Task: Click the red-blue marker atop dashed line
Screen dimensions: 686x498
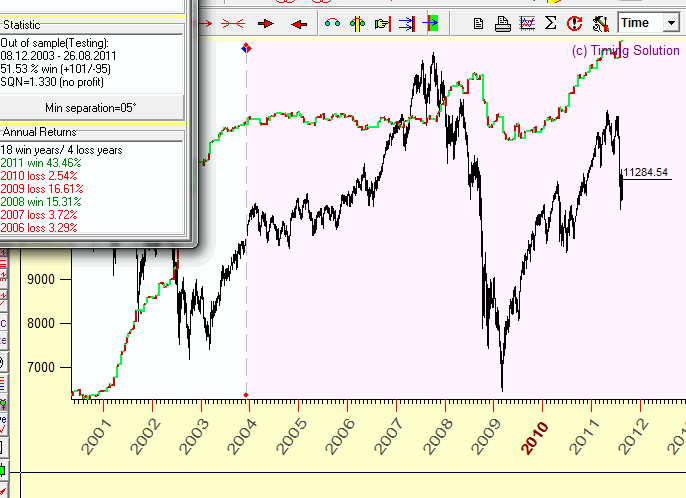Action: coord(247,47)
